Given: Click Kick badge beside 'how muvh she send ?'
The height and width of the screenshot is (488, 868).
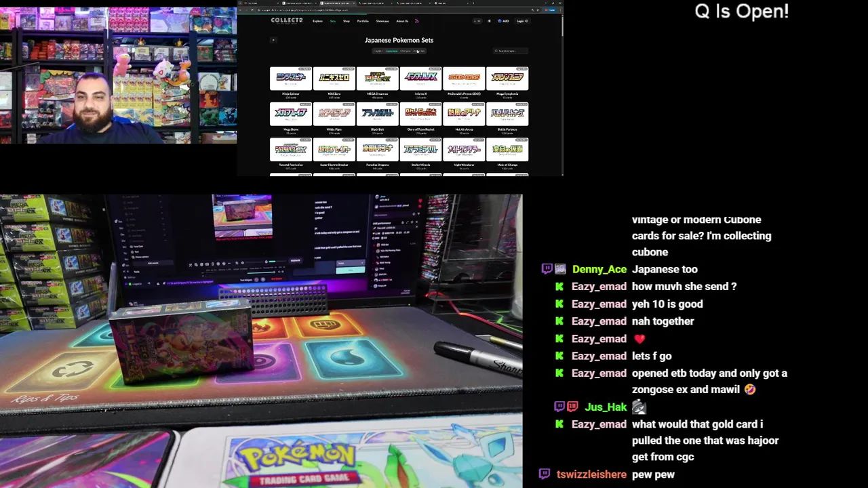Looking at the screenshot, I should tap(559, 287).
